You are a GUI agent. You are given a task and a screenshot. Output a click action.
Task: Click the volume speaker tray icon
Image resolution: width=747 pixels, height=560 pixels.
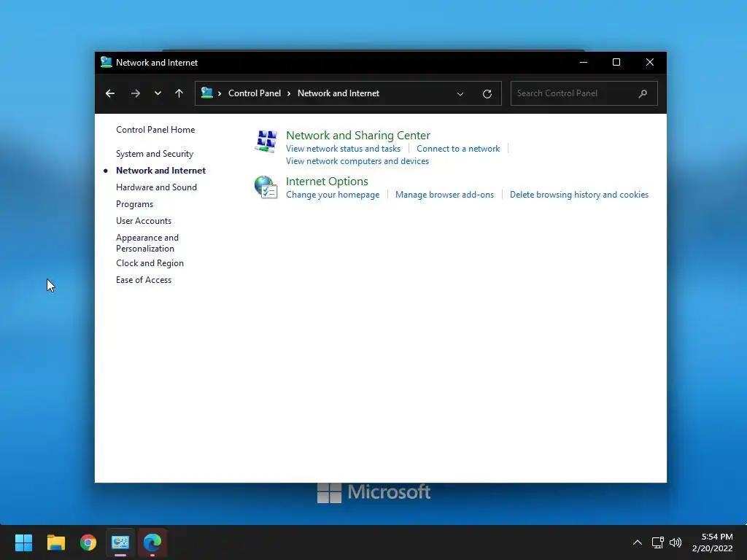(x=676, y=542)
